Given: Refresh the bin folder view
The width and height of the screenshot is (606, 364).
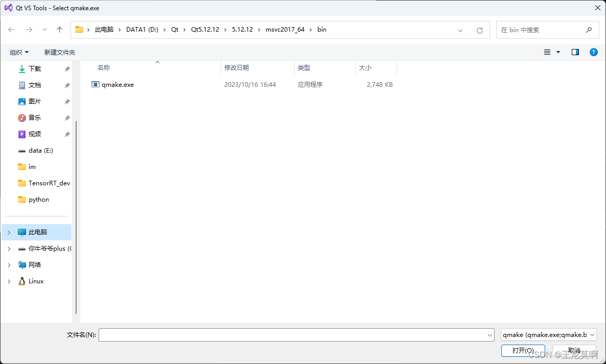Looking at the screenshot, I should pos(480,30).
